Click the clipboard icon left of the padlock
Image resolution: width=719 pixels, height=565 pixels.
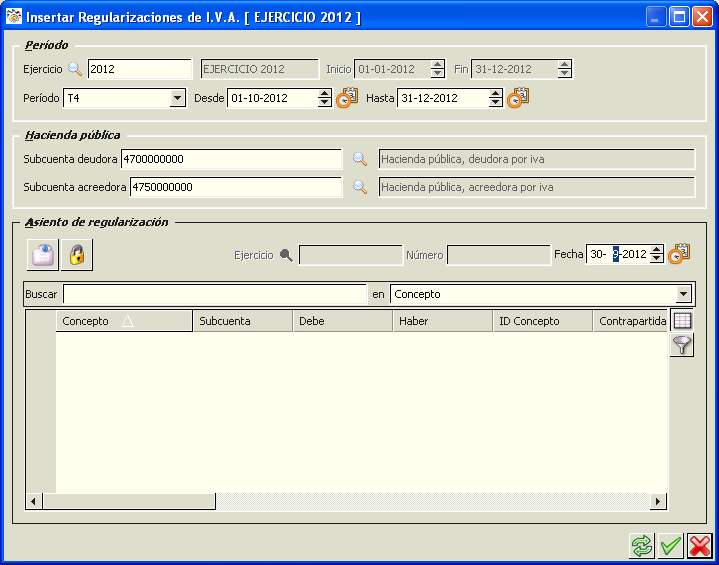pos(43,255)
